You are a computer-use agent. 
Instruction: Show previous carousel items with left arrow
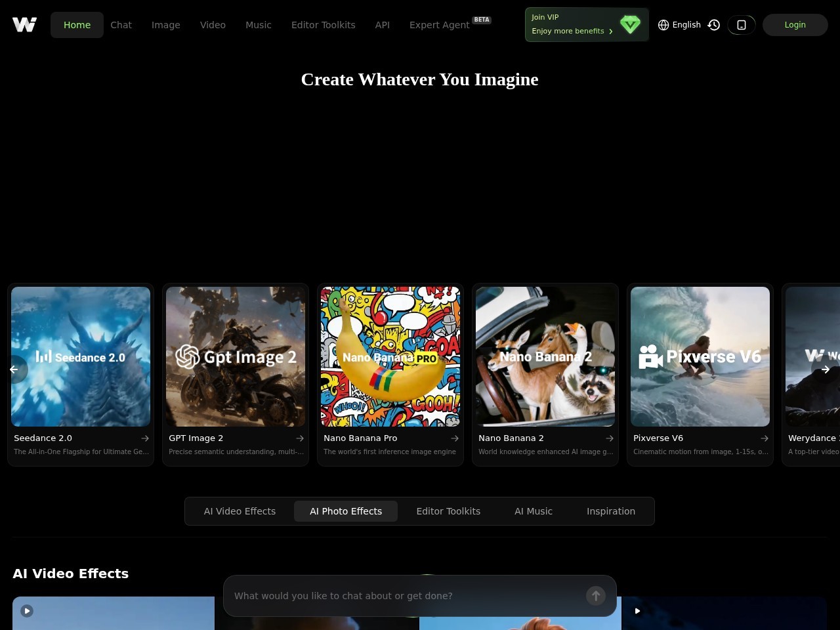[14, 369]
